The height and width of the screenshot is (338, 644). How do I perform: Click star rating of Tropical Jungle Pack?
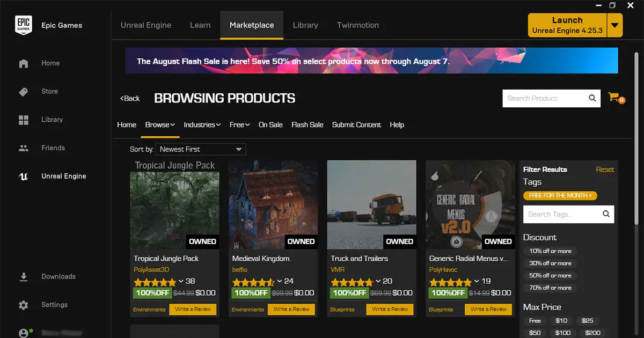point(155,282)
